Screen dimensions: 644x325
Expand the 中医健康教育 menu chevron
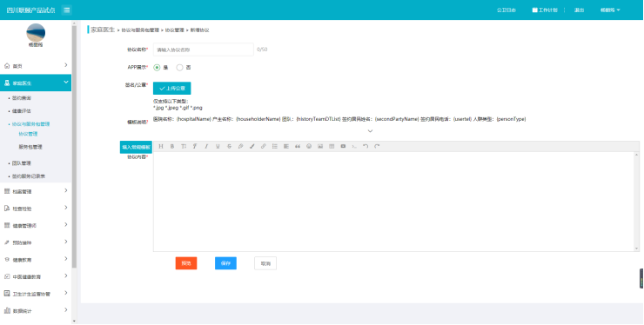[x=66, y=276]
